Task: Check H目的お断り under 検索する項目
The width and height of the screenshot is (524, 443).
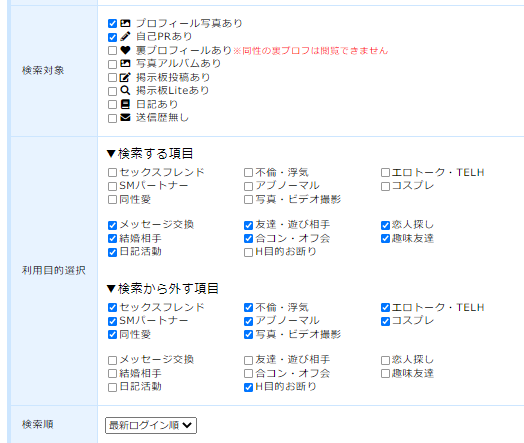Action: [x=248, y=252]
